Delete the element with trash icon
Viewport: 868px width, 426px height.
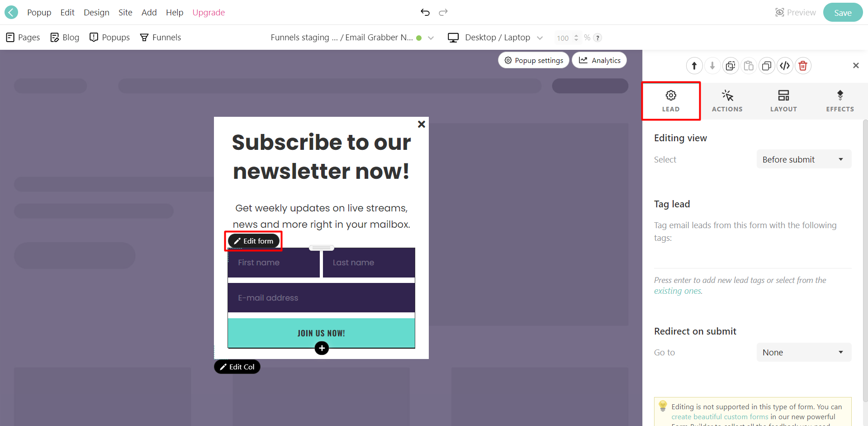coord(803,66)
